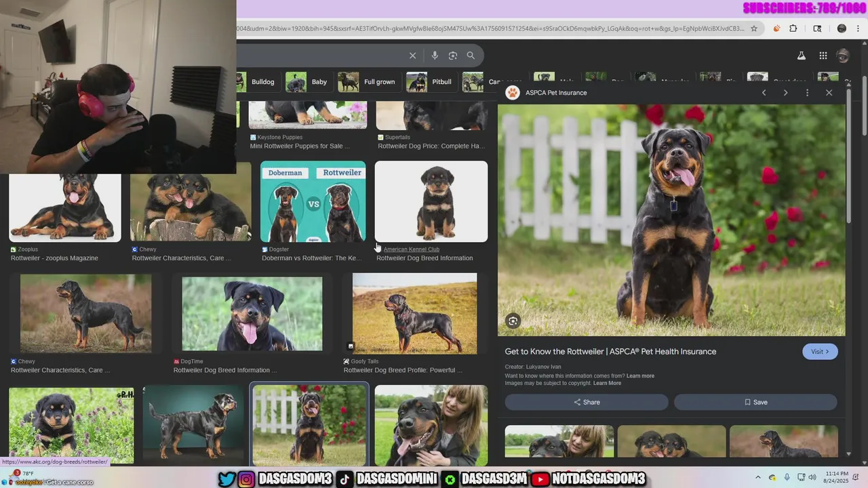The width and height of the screenshot is (868, 488).
Task: Open Search Labs flask icon
Action: [x=801, y=56]
